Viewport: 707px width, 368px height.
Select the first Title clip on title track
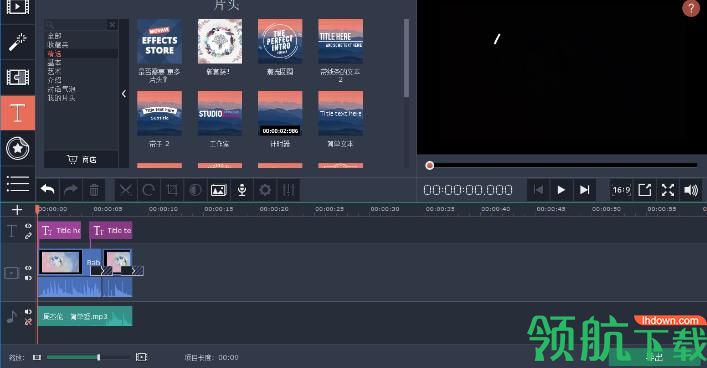pos(60,230)
